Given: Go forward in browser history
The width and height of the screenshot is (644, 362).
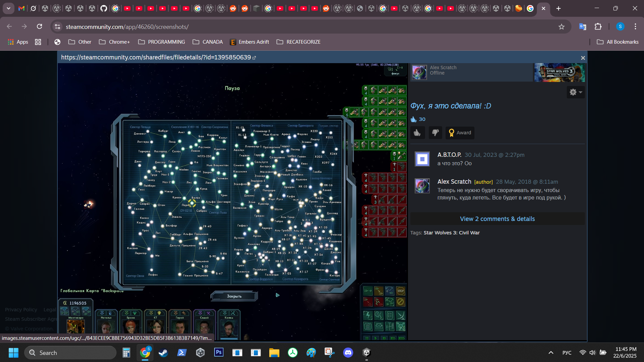Looking at the screenshot, I should tap(24, 27).
